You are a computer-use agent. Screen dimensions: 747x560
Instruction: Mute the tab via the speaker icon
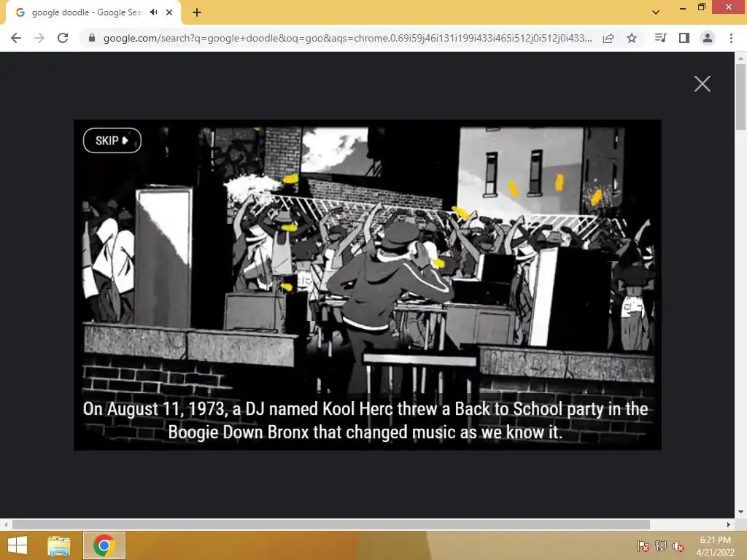(153, 12)
